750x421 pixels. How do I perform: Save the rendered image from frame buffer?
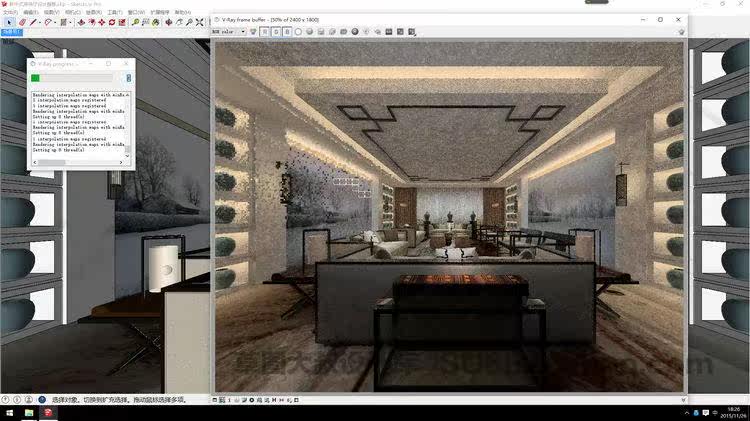click(x=320, y=32)
